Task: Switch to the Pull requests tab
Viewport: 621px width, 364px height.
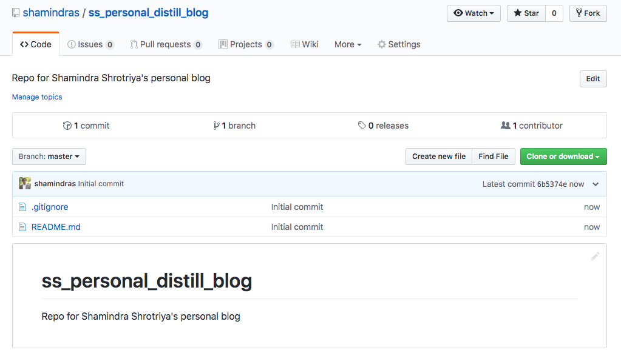Action: (166, 44)
